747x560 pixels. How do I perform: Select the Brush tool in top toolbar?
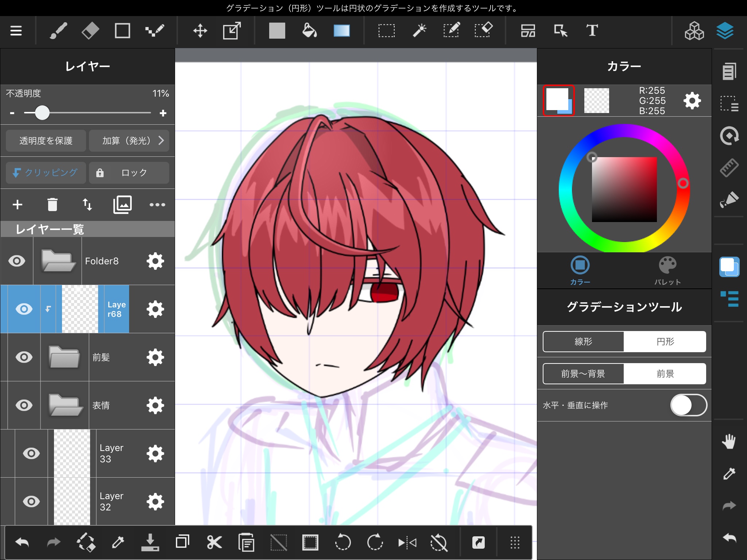(58, 31)
